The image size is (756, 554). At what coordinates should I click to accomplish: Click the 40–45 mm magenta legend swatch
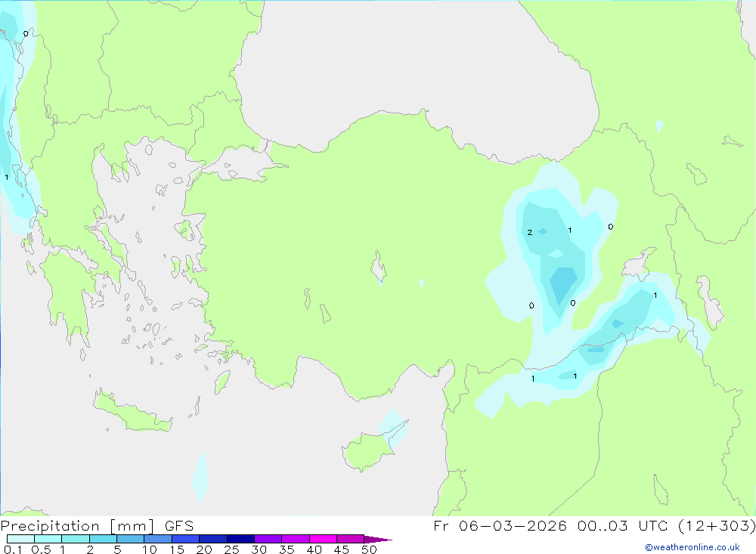(323, 539)
